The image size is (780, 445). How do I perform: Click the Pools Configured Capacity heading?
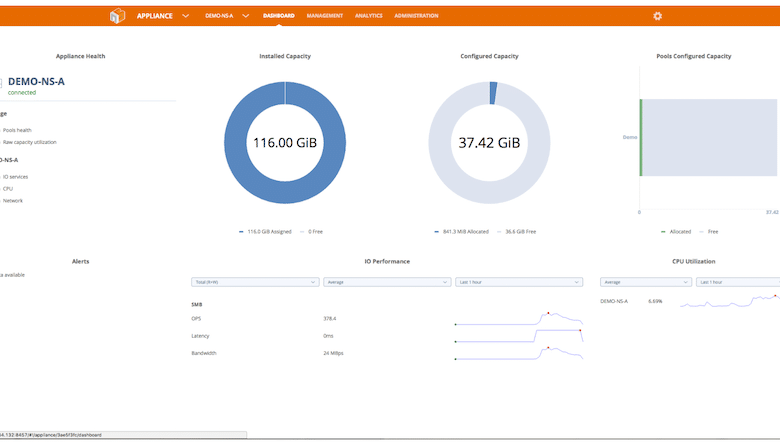(693, 56)
